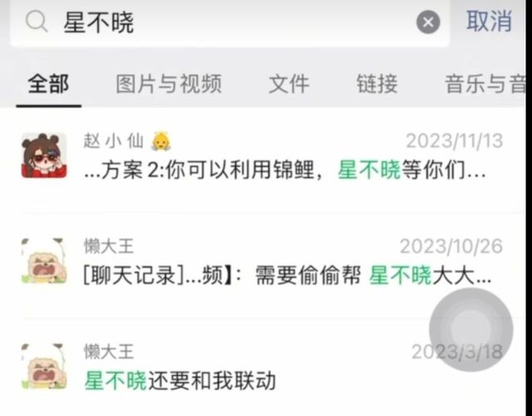Click the magnifying glass search icon
Image resolution: width=532 pixels, height=416 pixels.
(x=37, y=21)
